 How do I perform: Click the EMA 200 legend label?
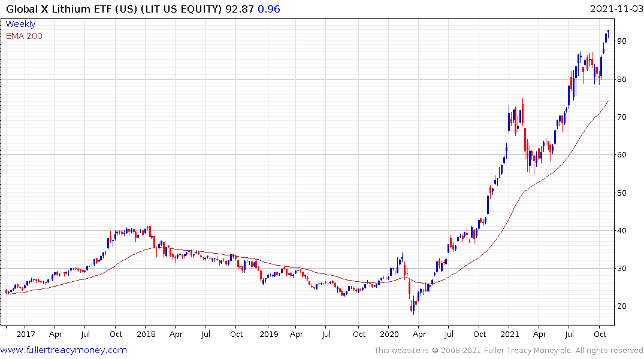pyautogui.click(x=24, y=36)
